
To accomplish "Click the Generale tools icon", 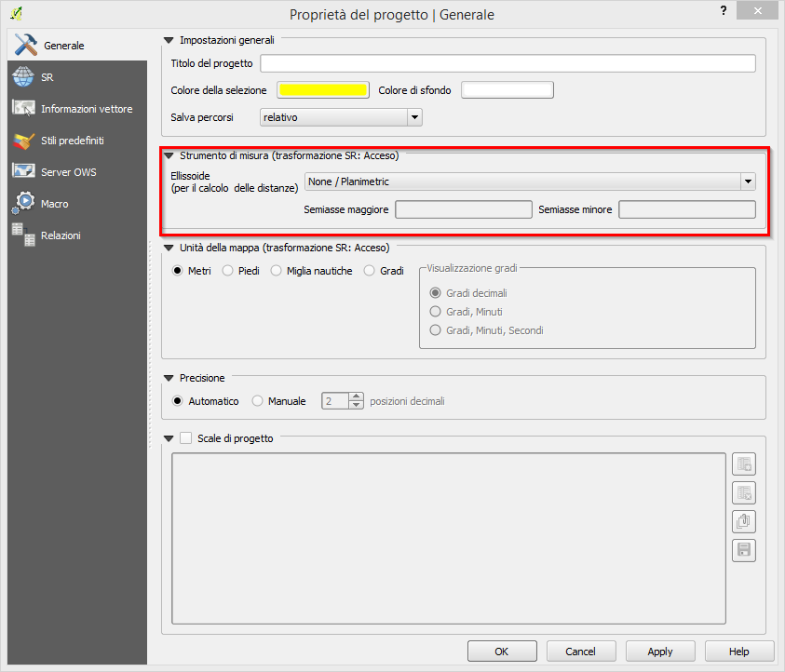I will [x=25, y=45].
